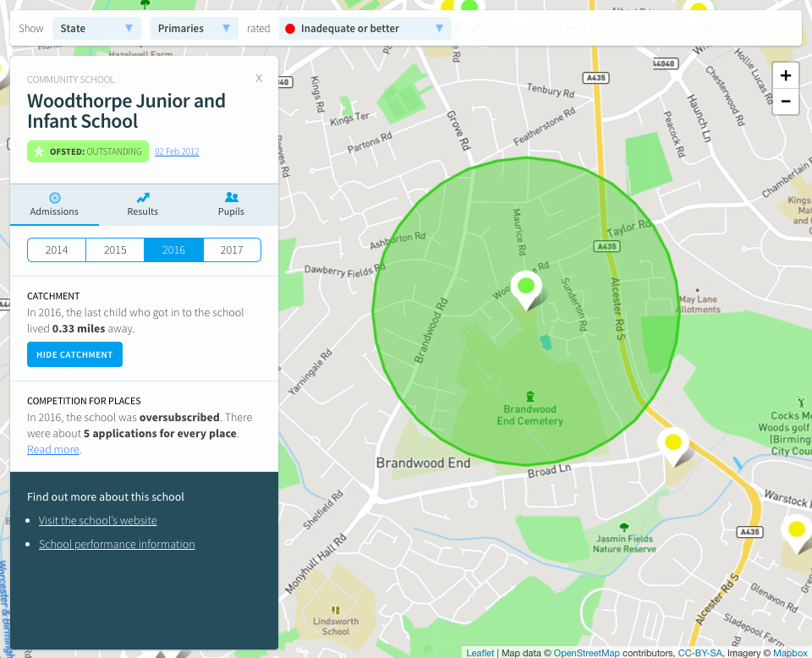Open the OpenStreetMap attribution link

click(586, 653)
